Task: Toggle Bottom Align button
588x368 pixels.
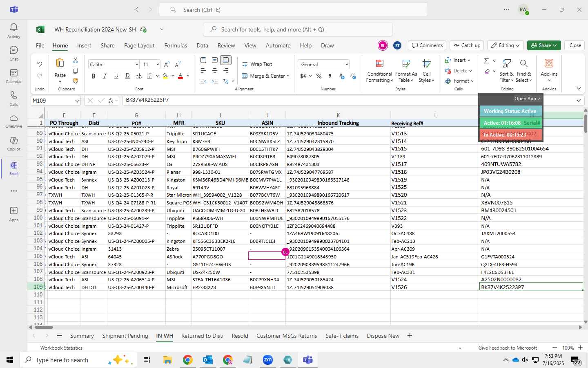Action: [226, 60]
